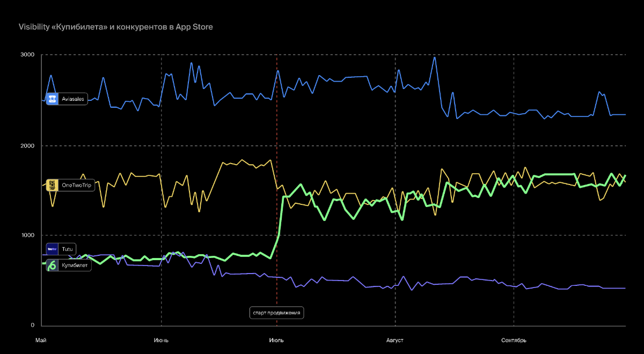
Task: Click the Сентябрь x-axis label
Action: pos(514,341)
